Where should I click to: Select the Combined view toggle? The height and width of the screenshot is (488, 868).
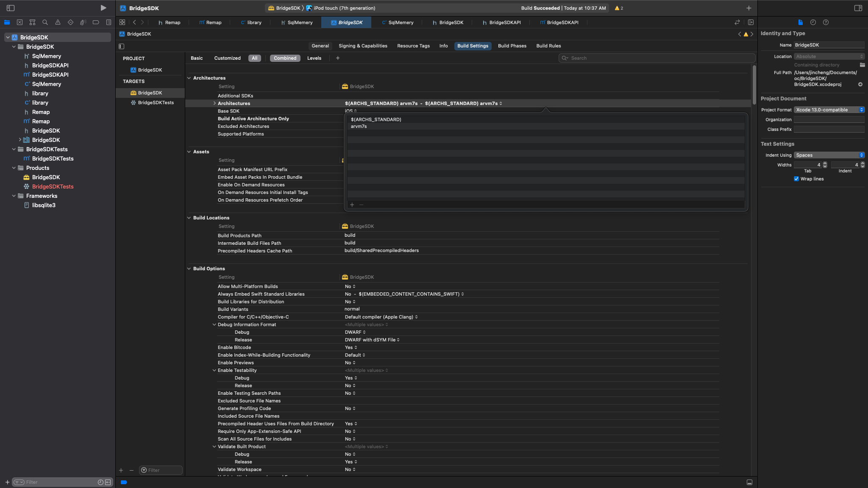click(285, 58)
